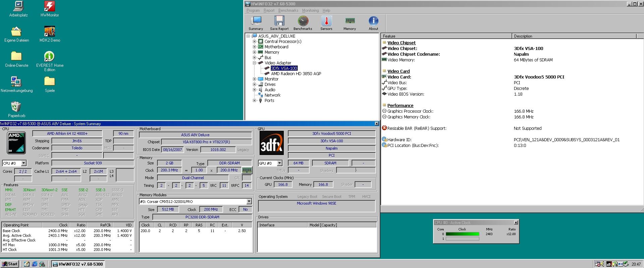Click the Feature column header
Screen dimensions: 644x268
tap(446, 36)
